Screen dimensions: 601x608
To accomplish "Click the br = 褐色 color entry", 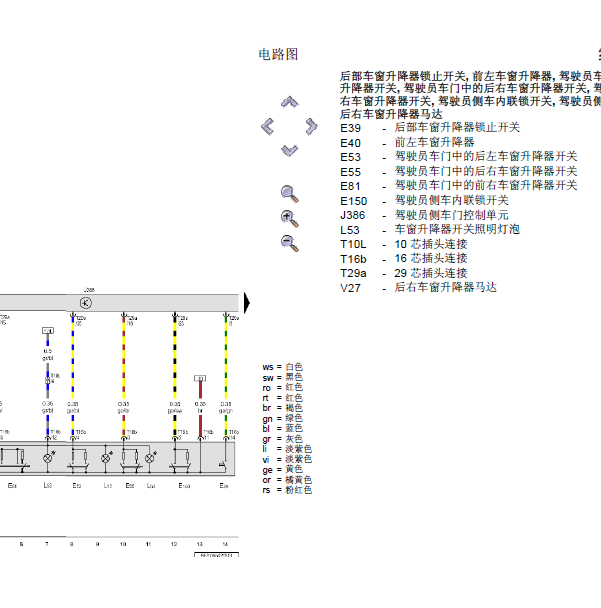I will [283, 408].
